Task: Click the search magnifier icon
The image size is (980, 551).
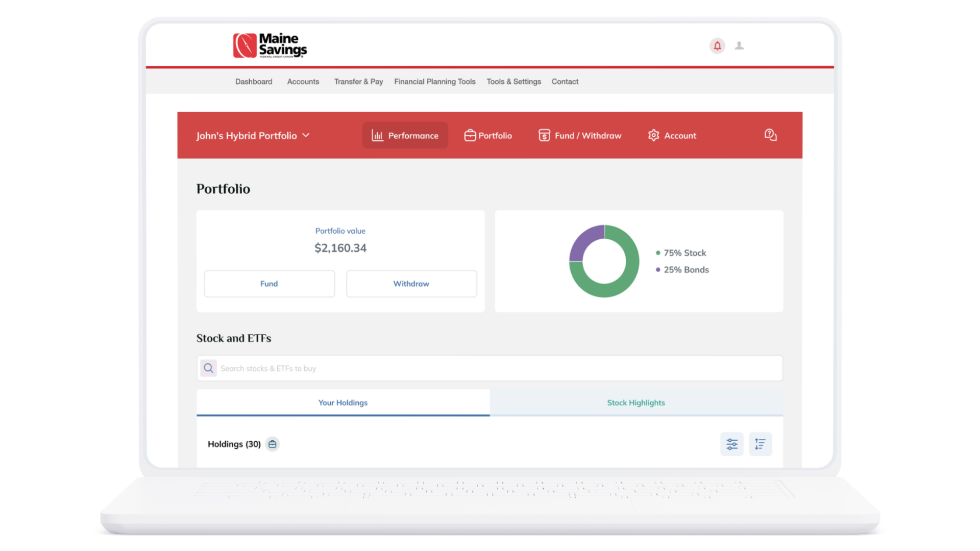Action: click(209, 368)
